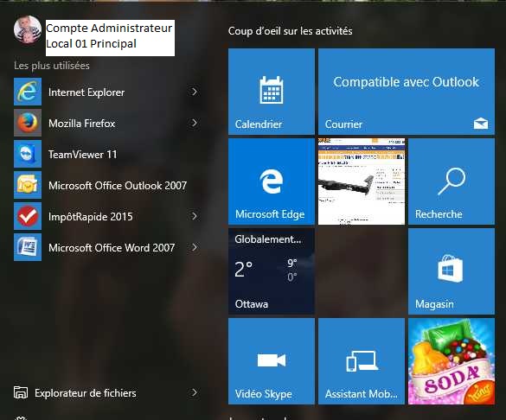Expand Mozilla Firefox jump list arrow
506x420 pixels.
click(x=194, y=123)
